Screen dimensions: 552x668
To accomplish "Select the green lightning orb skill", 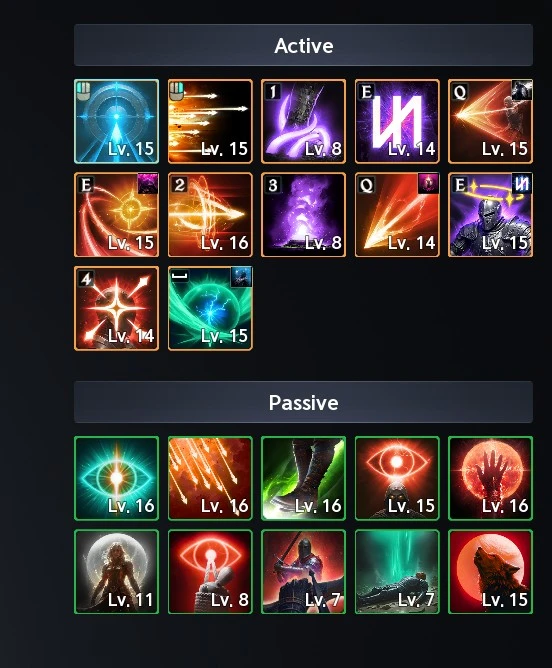I will pyautogui.click(x=210, y=308).
